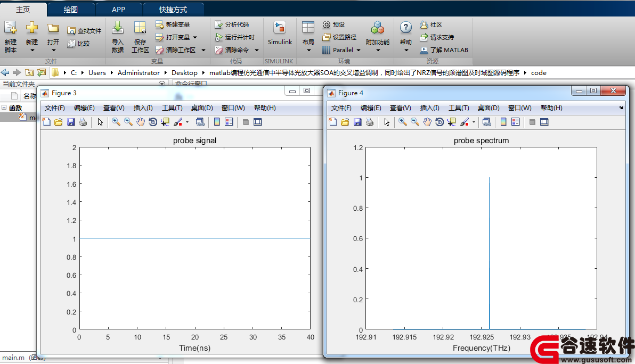Select Brush data tool in Figure 3
Viewport: 635px width, 364px height.
[x=178, y=122]
